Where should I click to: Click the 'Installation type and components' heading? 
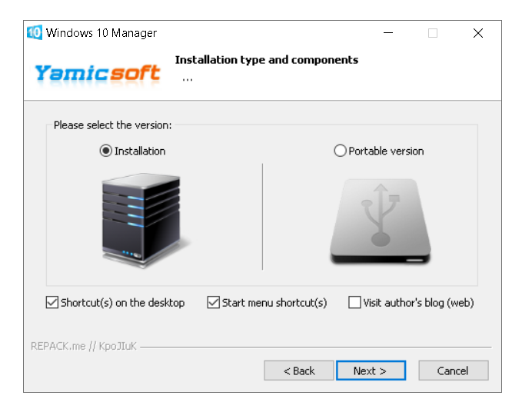[x=267, y=60]
